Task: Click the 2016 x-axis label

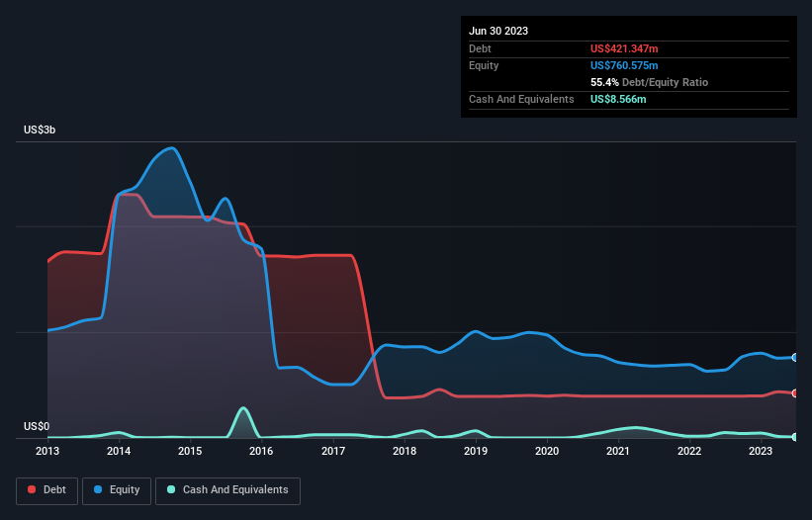Action: pyautogui.click(x=261, y=451)
